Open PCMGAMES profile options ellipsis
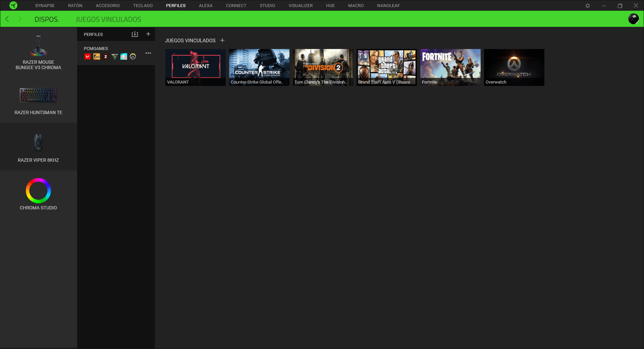Image resolution: width=644 pixels, height=349 pixels. point(148,53)
